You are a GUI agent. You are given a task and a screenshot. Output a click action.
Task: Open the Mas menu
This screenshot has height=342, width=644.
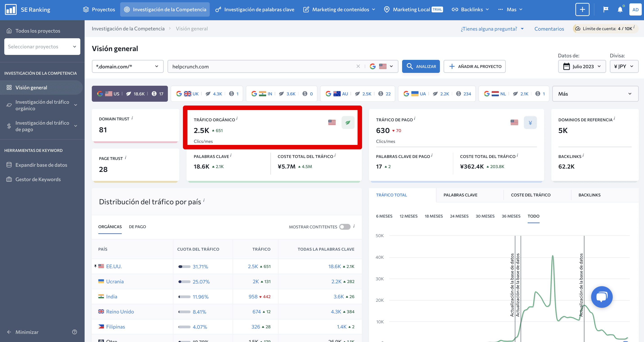(x=510, y=9)
